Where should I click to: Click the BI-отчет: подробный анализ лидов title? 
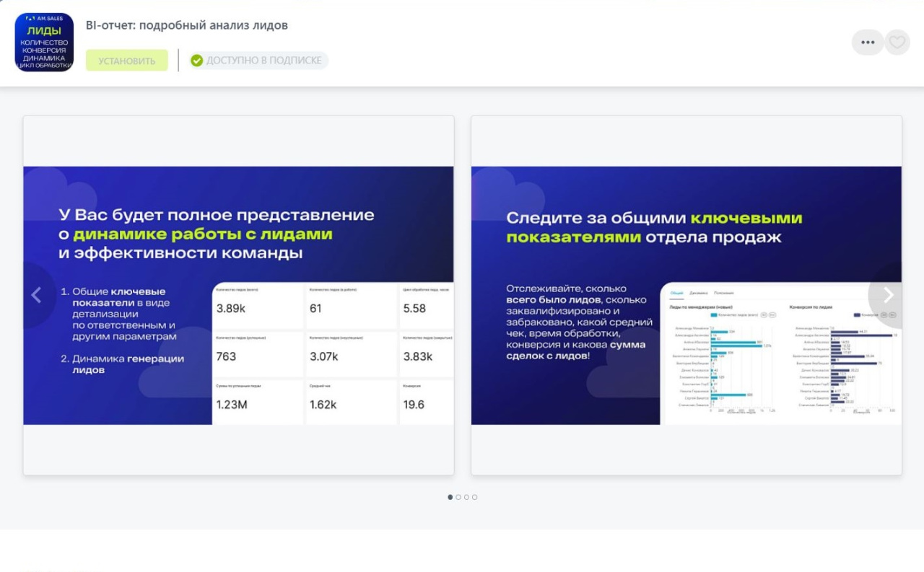pyautogui.click(x=186, y=25)
